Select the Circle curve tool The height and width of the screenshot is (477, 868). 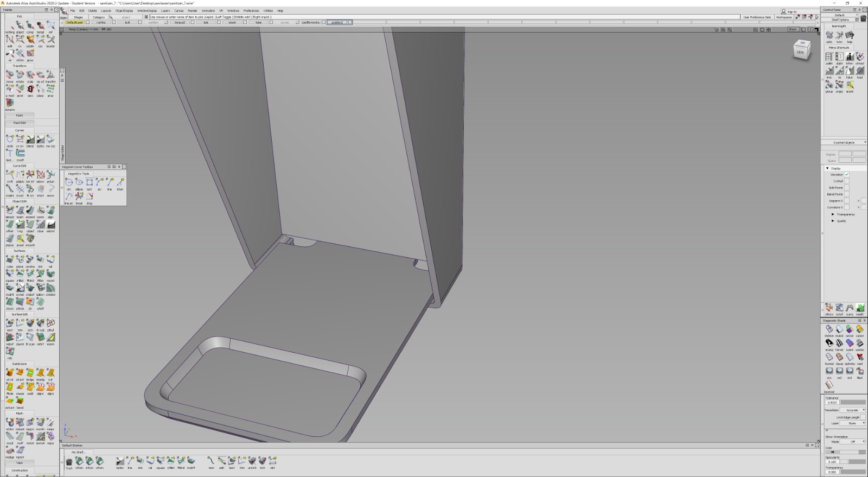10,140
